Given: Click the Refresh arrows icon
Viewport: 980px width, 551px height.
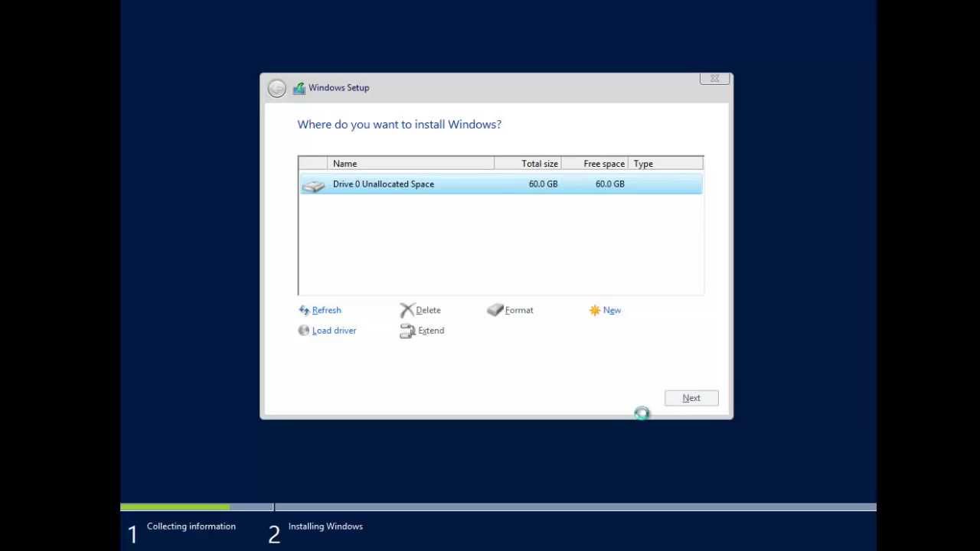Looking at the screenshot, I should (x=304, y=310).
